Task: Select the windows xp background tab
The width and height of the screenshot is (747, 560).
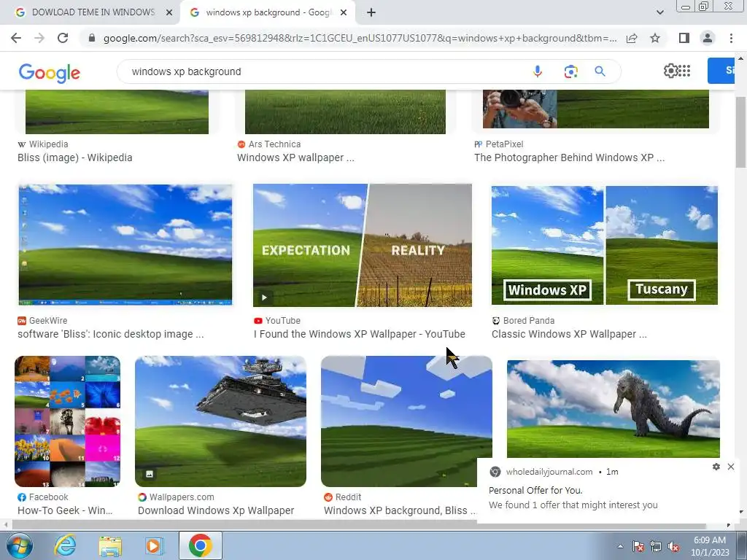Action: [268, 12]
